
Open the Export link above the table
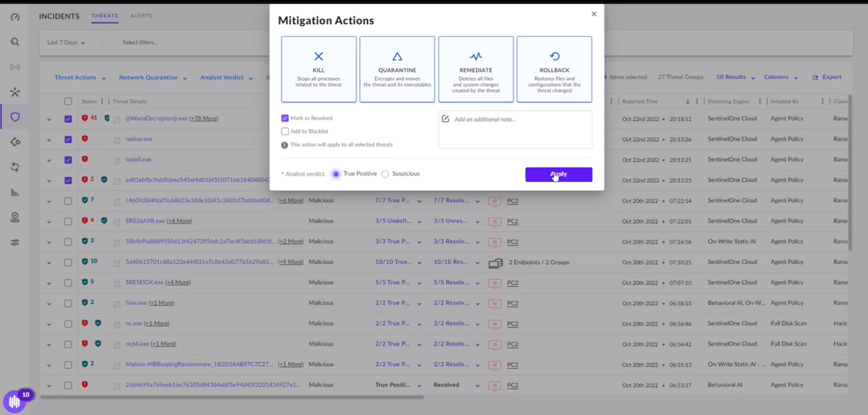827,77
